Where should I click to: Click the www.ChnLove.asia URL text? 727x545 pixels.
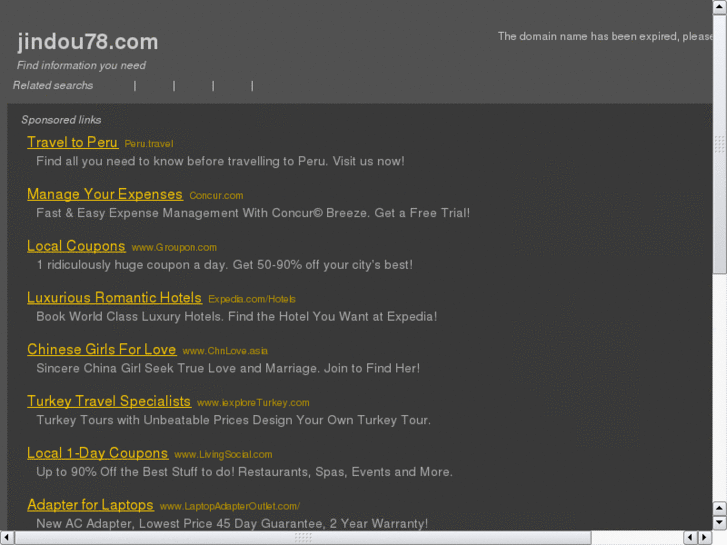225,351
